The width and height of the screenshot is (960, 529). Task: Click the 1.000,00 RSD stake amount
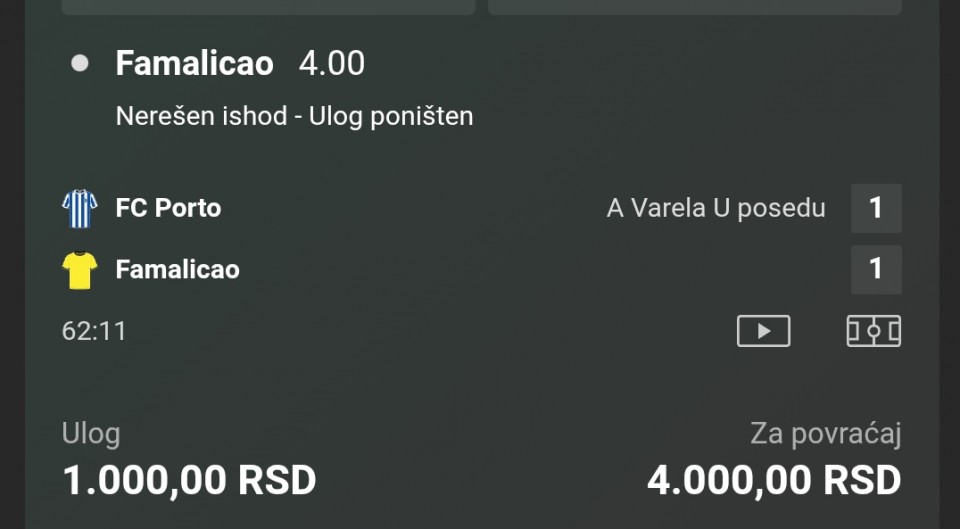click(189, 481)
